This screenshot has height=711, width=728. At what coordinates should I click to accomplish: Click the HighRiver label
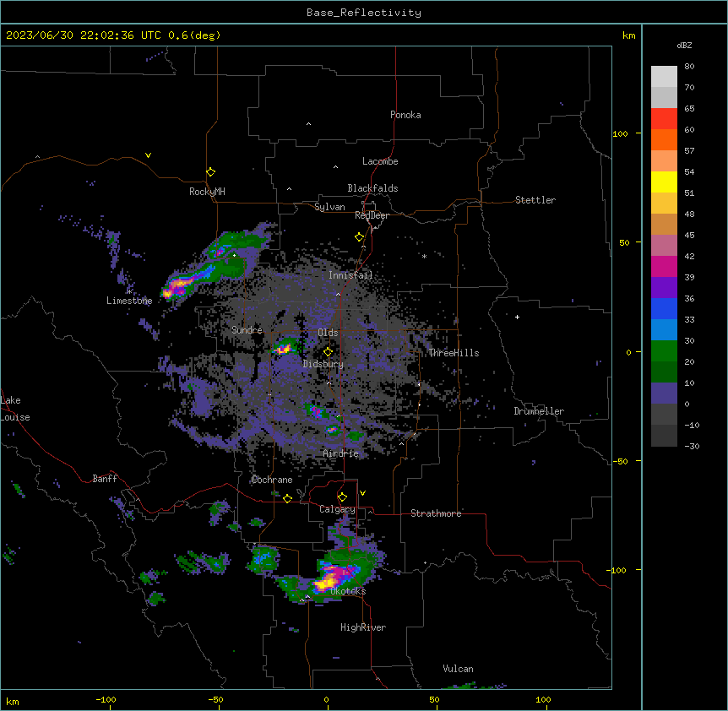pos(363,627)
